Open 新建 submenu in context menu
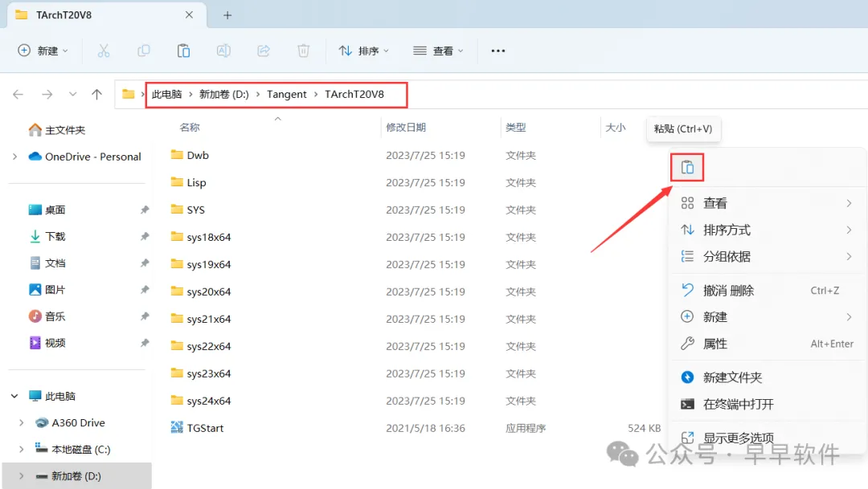This screenshot has width=868, height=489. [x=767, y=317]
